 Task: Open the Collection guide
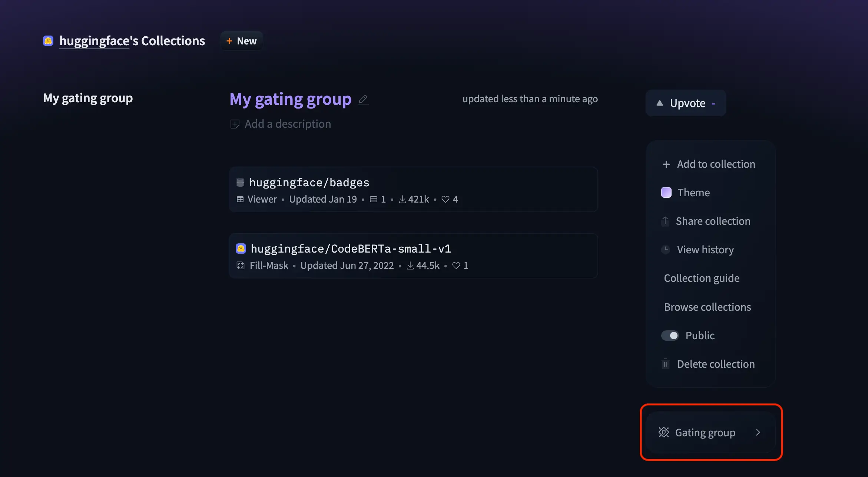pyautogui.click(x=701, y=278)
